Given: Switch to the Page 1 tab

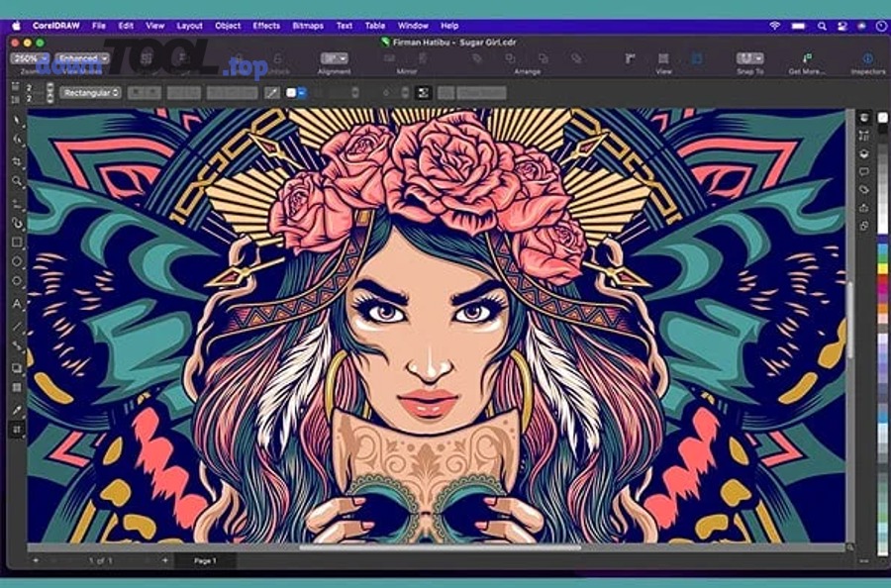Looking at the screenshot, I should tap(205, 560).
